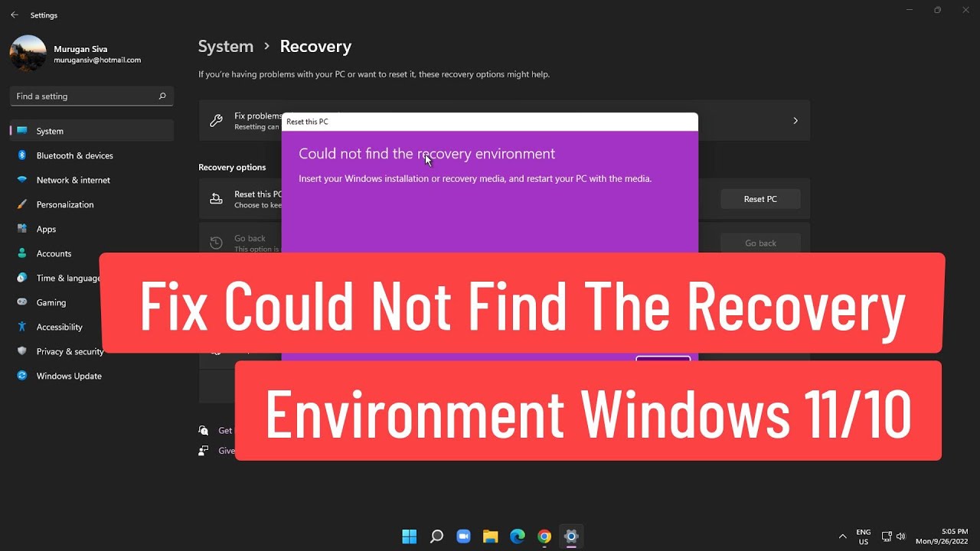Click the Reset this PC drive icon
Screen dimensions: 980x551
[216, 199]
